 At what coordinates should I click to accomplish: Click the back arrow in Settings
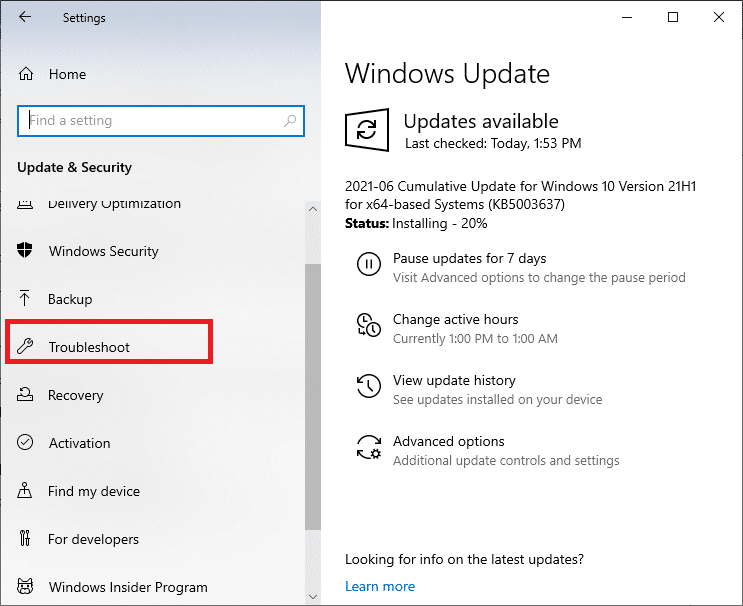pyautogui.click(x=25, y=17)
